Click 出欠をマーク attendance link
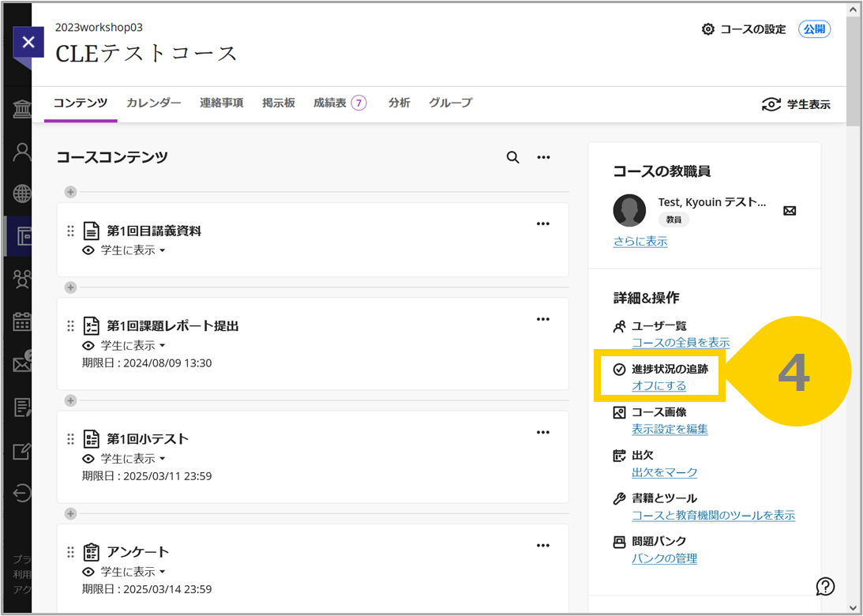This screenshot has height=616, width=863. (x=664, y=472)
